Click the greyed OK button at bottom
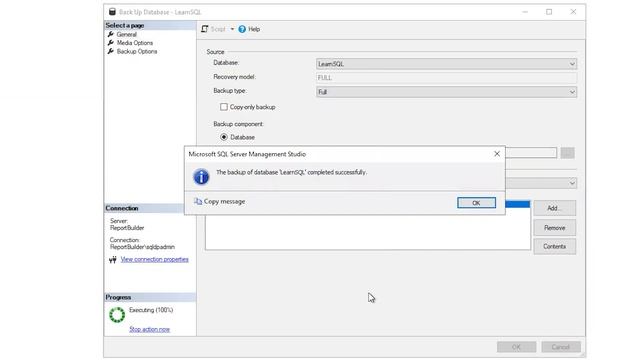640x360 pixels. click(516, 347)
